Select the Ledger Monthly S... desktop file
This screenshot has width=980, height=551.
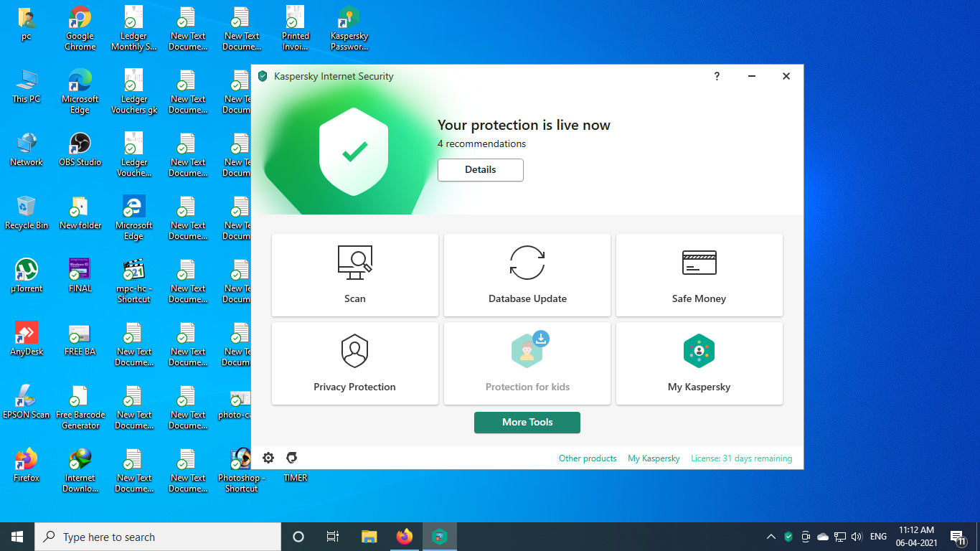click(134, 29)
